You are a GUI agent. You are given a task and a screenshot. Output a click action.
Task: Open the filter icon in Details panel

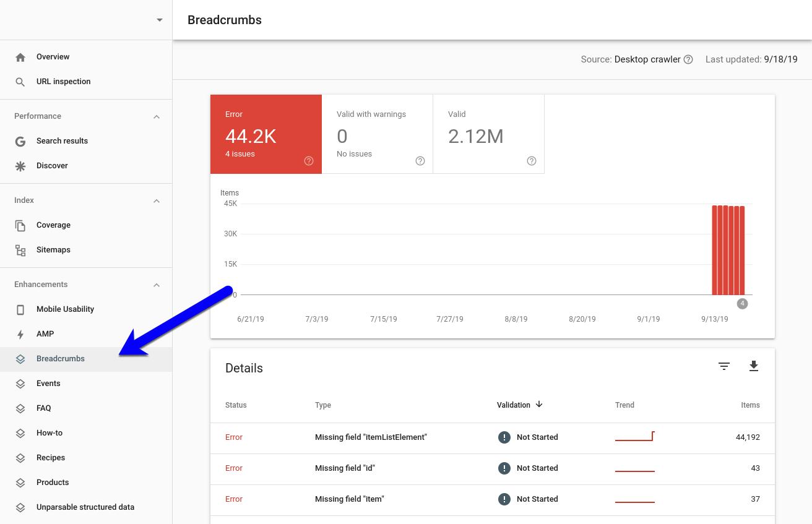(x=724, y=366)
